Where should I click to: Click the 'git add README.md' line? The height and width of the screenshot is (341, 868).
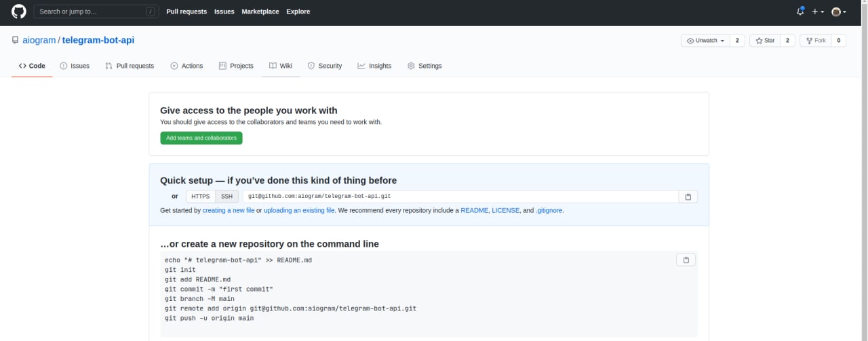pos(197,279)
